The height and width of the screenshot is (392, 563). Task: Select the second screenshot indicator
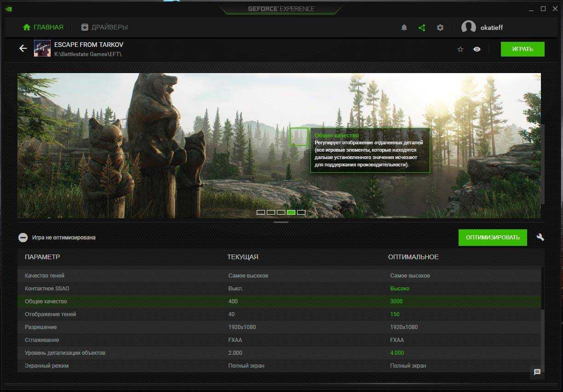coord(271,212)
